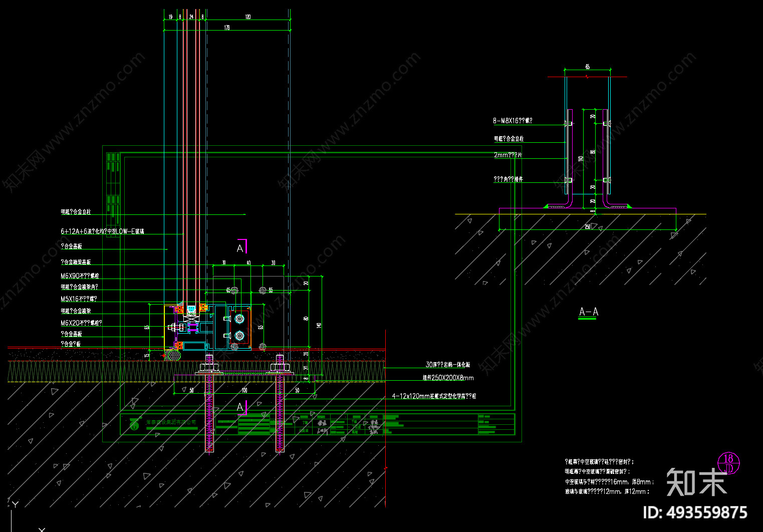Select the '2mm???片' gasket label
Screen dimensions: 763x532
click(x=508, y=155)
